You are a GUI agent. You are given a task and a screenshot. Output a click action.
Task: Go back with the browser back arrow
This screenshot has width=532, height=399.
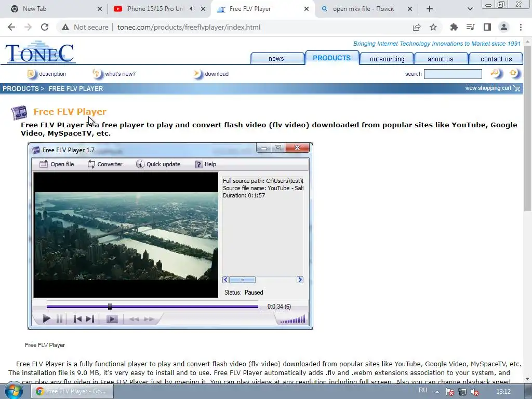tap(11, 27)
